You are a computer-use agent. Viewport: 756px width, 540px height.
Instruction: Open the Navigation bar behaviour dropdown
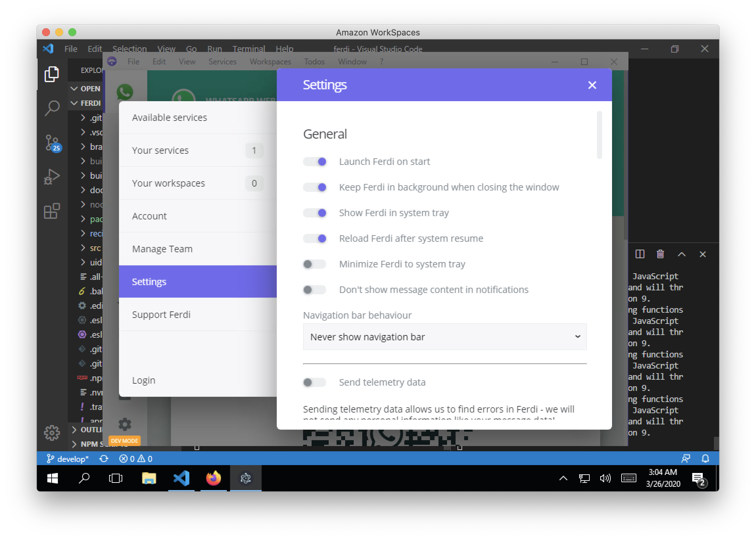(444, 337)
